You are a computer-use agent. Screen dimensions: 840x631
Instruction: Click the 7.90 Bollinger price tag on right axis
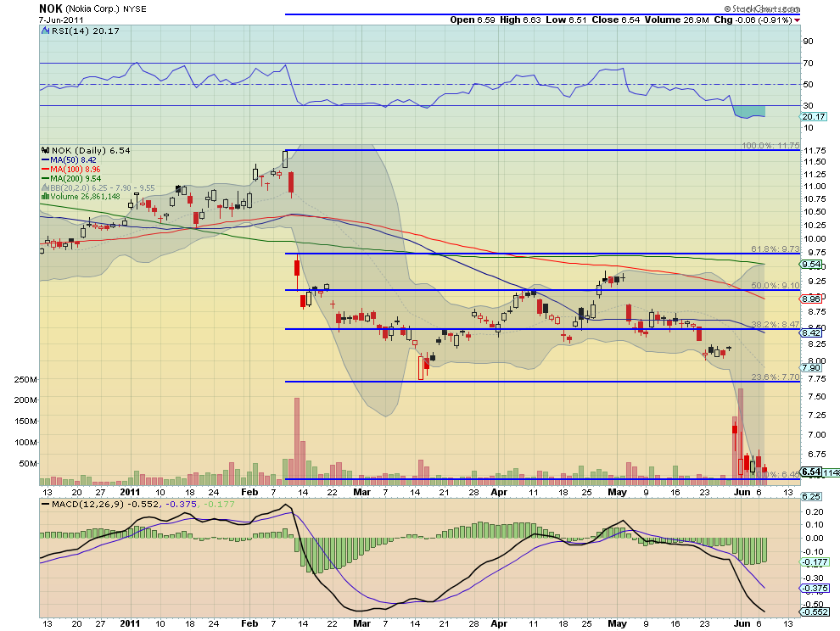tap(811, 367)
